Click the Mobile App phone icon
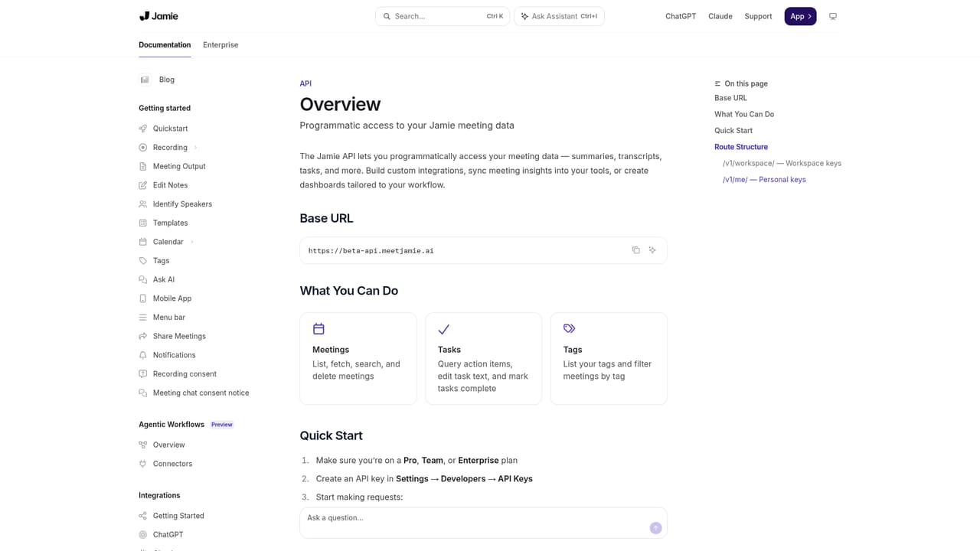This screenshot has width=980, height=551. pyautogui.click(x=142, y=298)
